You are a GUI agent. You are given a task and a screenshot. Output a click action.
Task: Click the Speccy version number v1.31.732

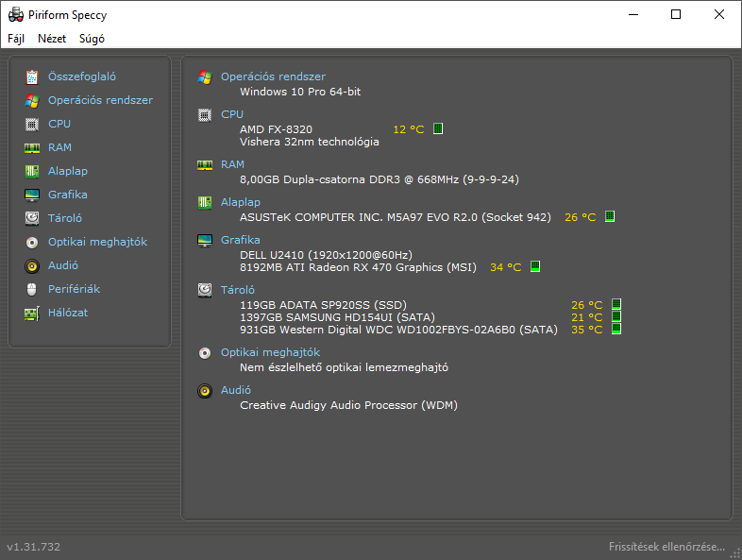click(34, 547)
